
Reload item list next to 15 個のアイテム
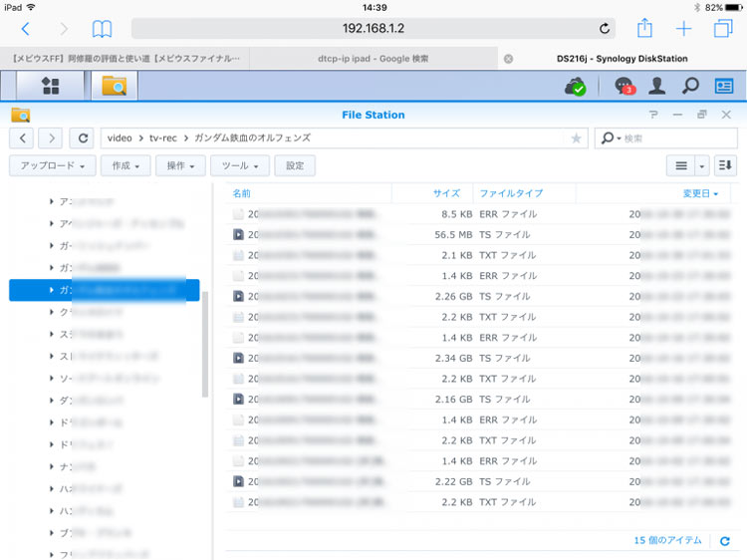[x=725, y=541]
